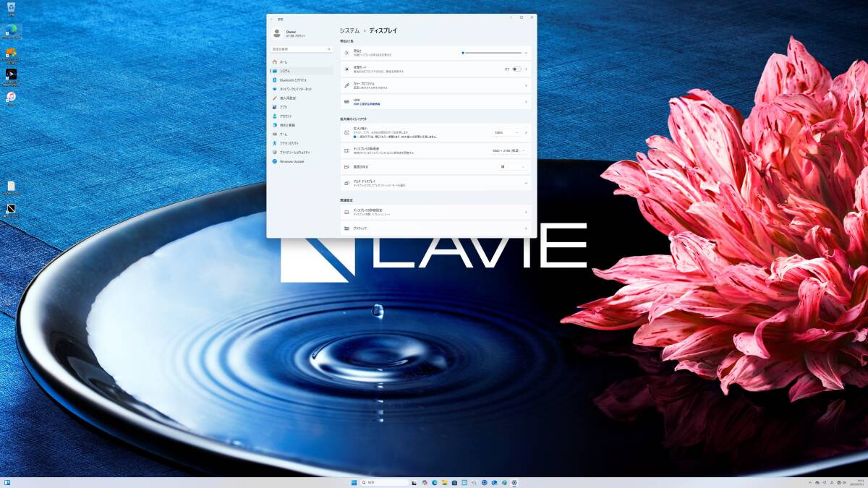868x488 pixels.
Task: Select the Microsoft Edge desktop shortcut
Action: click(11, 31)
